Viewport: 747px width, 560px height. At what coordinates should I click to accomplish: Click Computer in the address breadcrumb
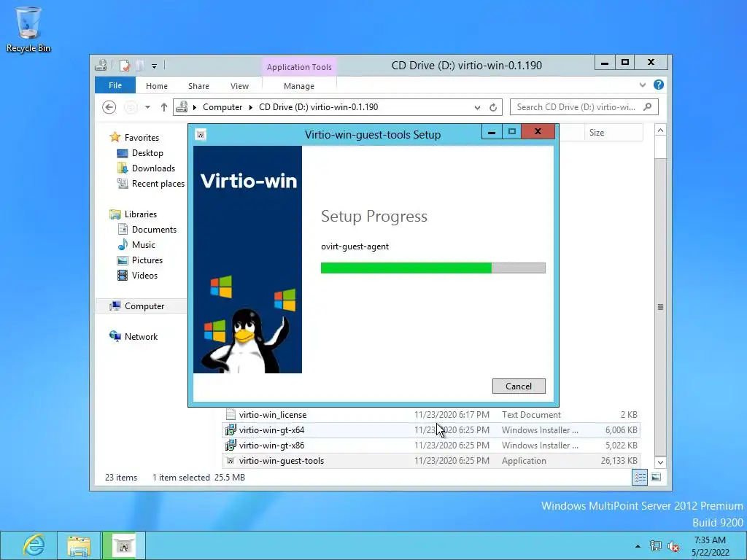pos(222,107)
